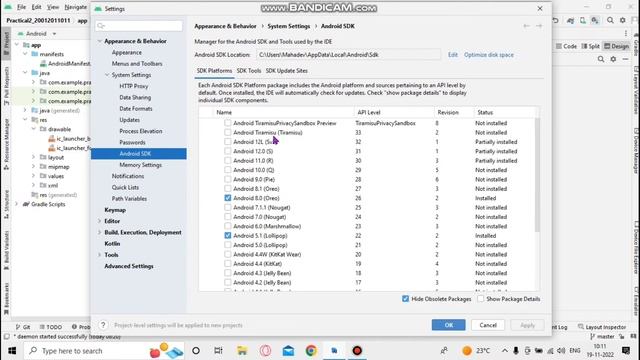Switch editor to Design view
This screenshot has height=360, width=640.
point(616,46)
